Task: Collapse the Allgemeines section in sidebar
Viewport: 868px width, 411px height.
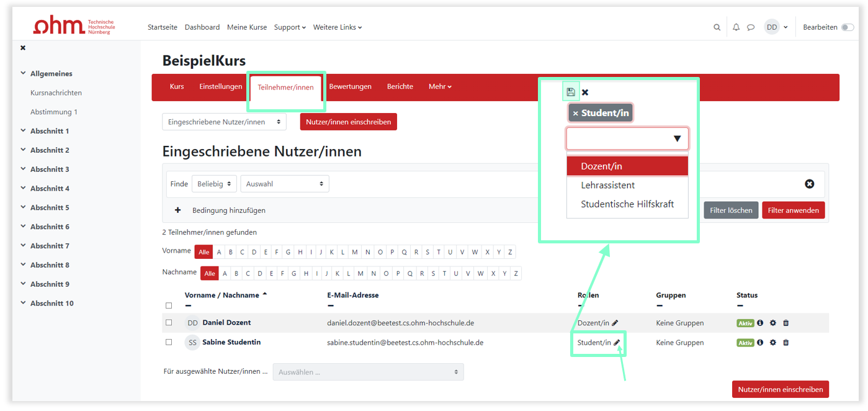Action: tap(24, 73)
